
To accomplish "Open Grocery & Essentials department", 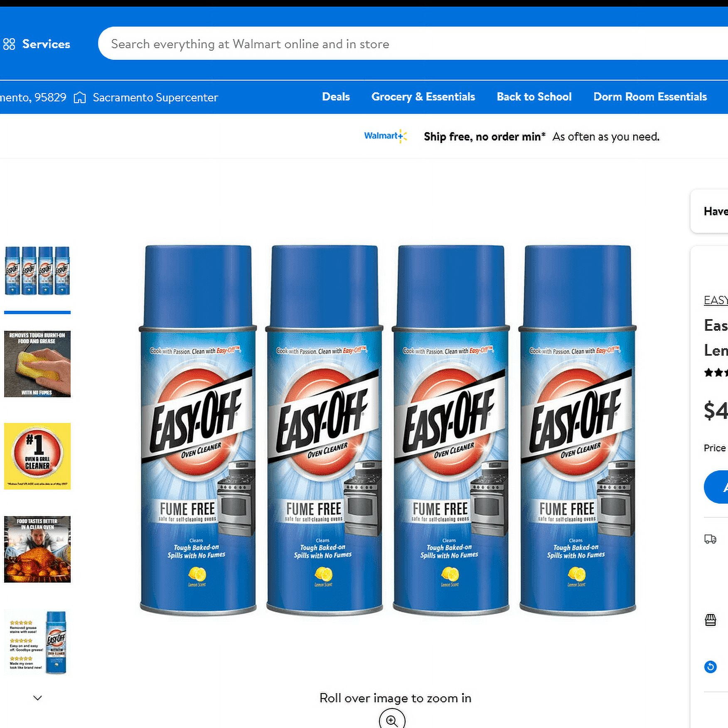I will click(x=423, y=97).
